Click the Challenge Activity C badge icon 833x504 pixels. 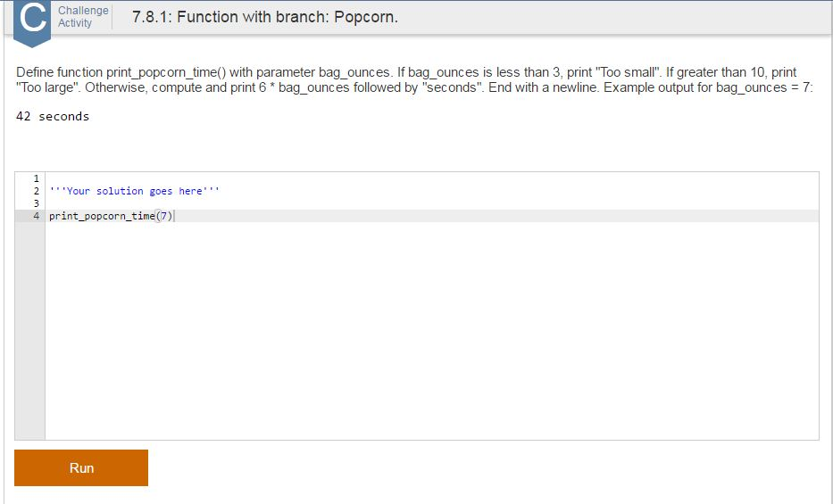[x=32, y=21]
